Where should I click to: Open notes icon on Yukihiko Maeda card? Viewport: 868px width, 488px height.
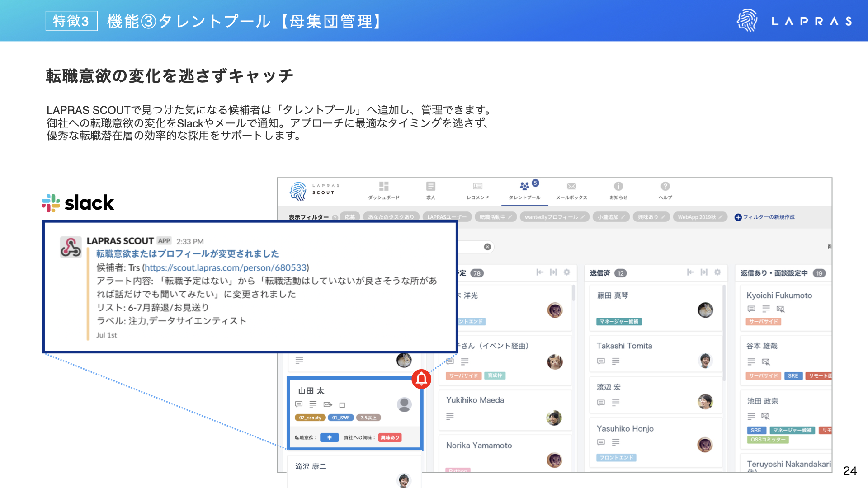(450, 416)
